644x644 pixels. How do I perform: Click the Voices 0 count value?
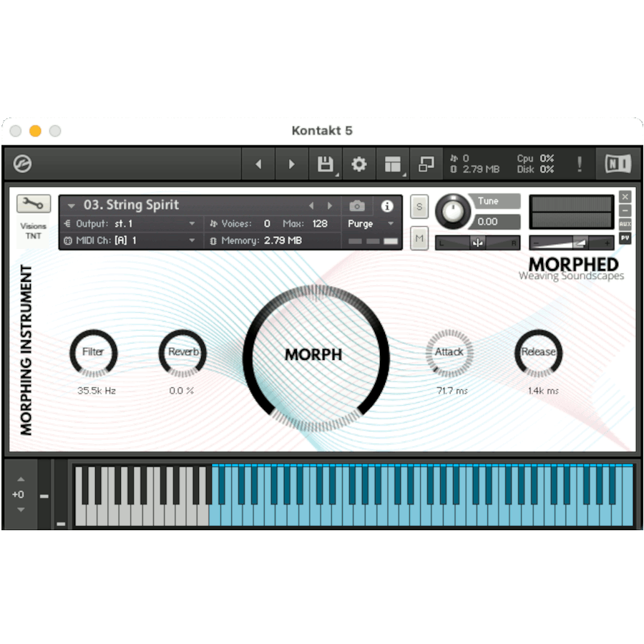(x=267, y=224)
